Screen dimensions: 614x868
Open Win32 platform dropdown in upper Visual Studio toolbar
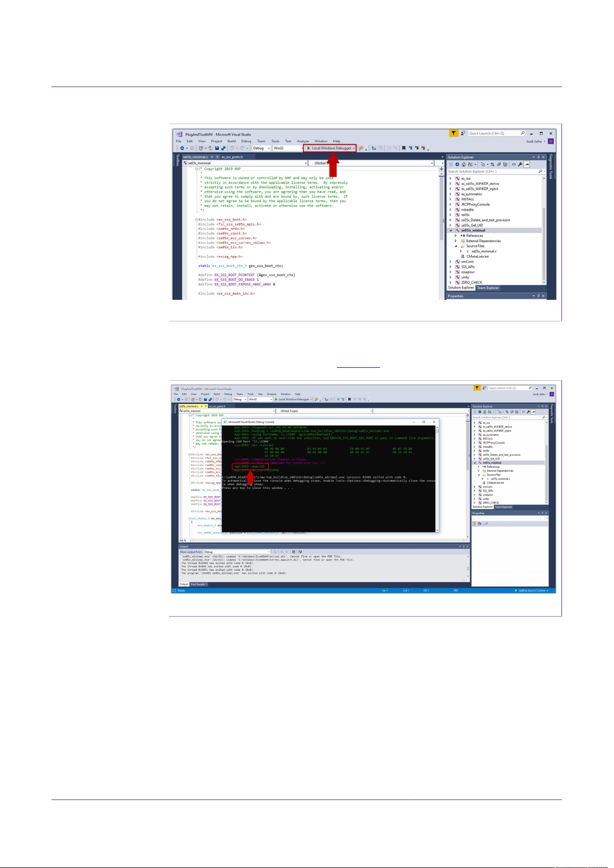coord(288,148)
